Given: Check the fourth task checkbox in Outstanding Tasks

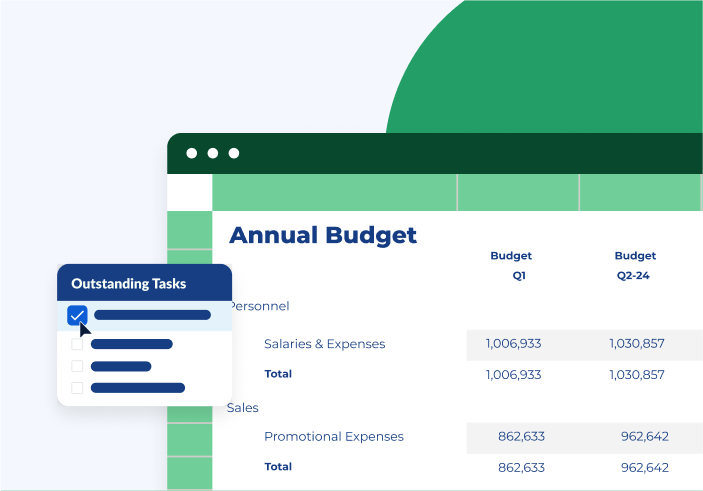Looking at the screenshot, I should pos(77,387).
